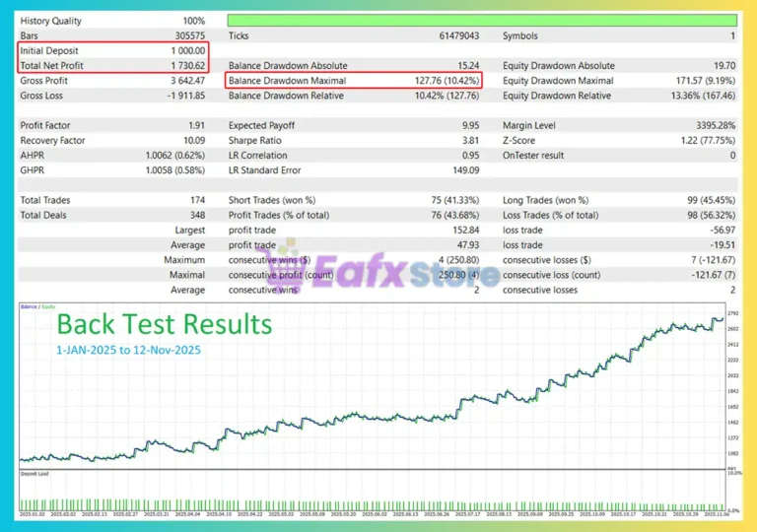The width and height of the screenshot is (757, 532).
Task: Click the 2025.10.09 date on chart axis
Action: pos(591,514)
